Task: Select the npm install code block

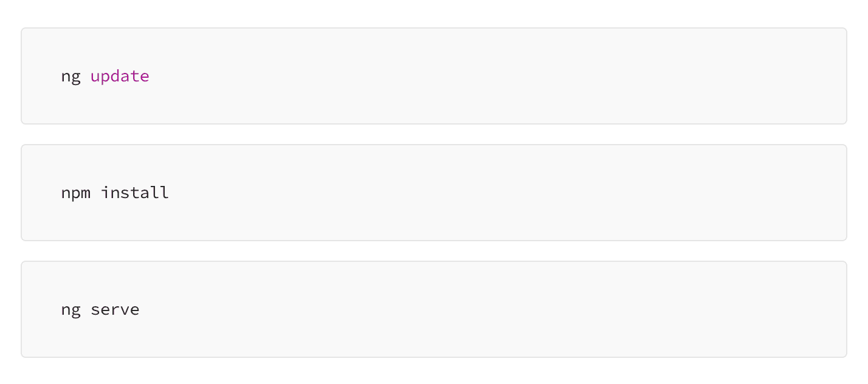Action: coord(434,193)
